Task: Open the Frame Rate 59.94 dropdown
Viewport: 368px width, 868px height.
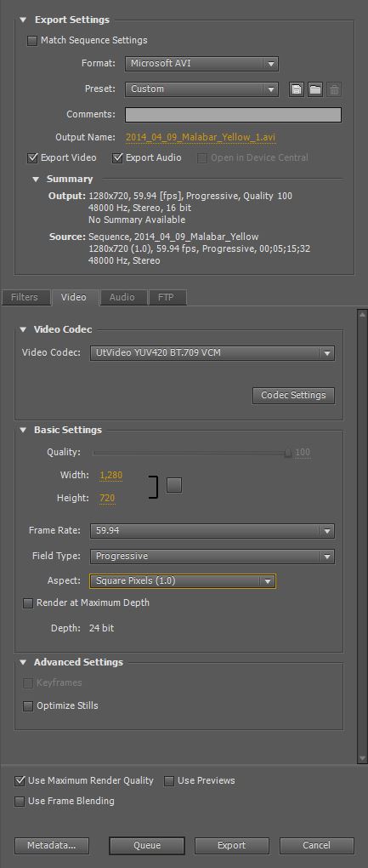Action: [x=212, y=531]
